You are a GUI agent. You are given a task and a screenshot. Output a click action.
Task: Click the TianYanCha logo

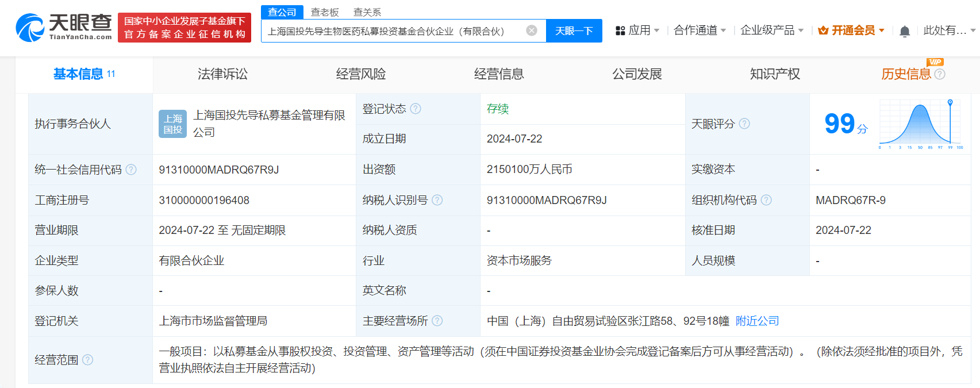(x=64, y=27)
